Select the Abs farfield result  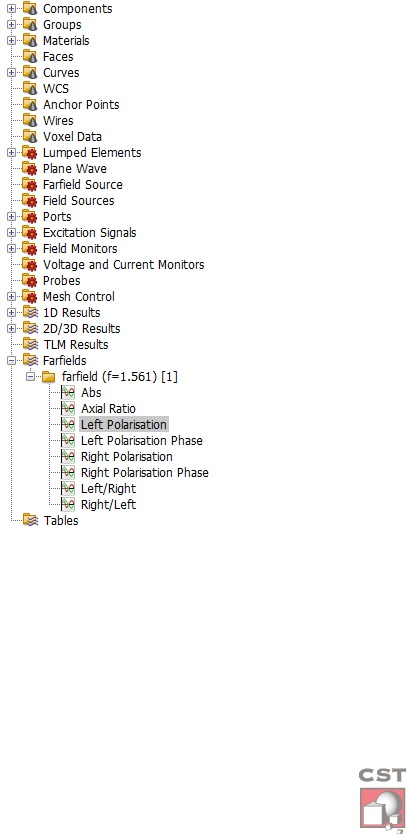tap(92, 393)
